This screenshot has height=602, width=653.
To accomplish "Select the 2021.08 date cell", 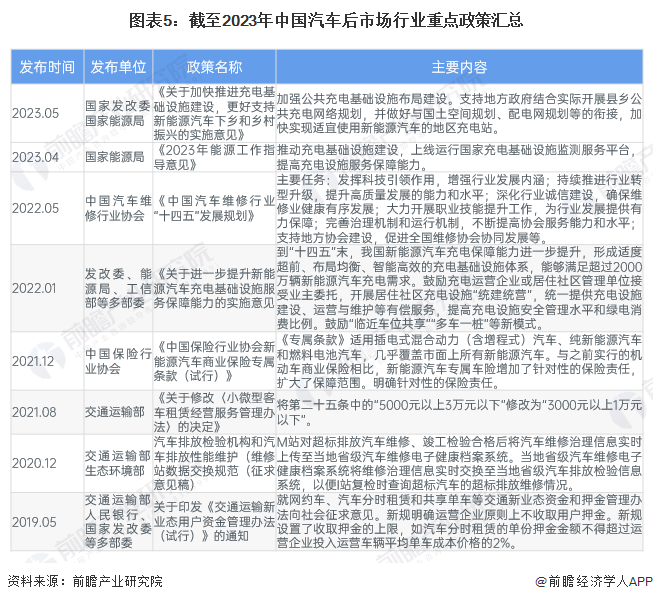I will (47, 412).
